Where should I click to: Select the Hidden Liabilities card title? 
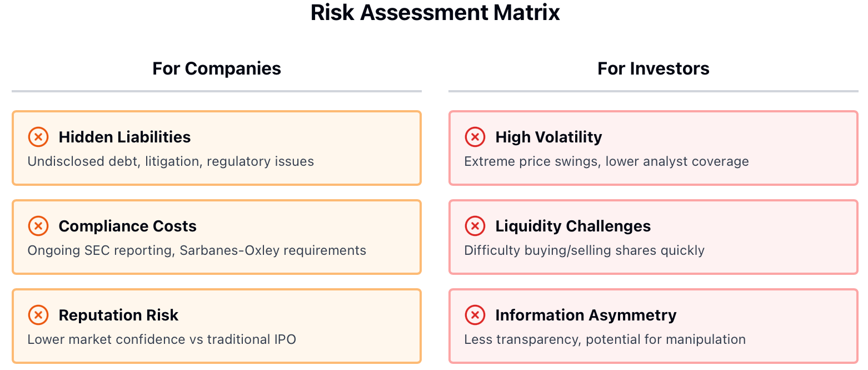coord(124,137)
